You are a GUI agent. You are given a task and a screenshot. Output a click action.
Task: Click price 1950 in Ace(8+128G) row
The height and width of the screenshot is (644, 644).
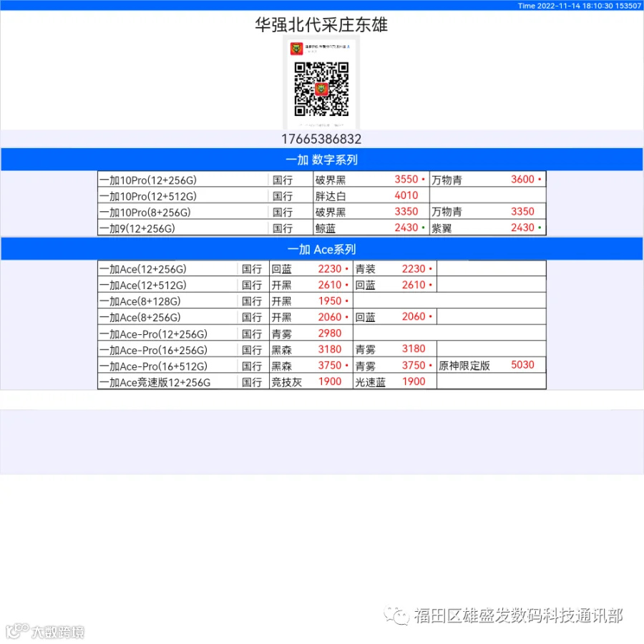tap(330, 301)
